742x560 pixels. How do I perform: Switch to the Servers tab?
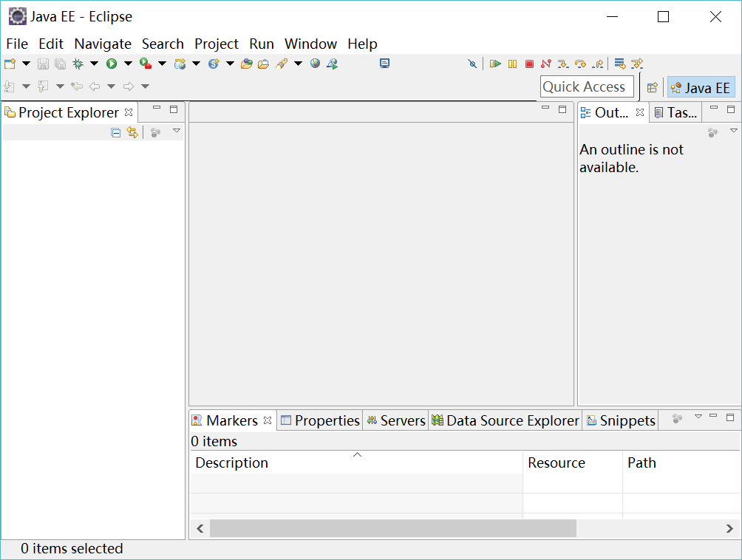pyautogui.click(x=396, y=420)
